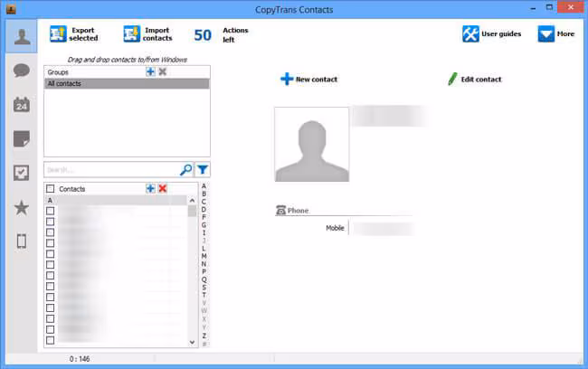Screen dimensions: 588x369
Task: Jump to letter A in alphabet index
Action: pyautogui.click(x=204, y=186)
